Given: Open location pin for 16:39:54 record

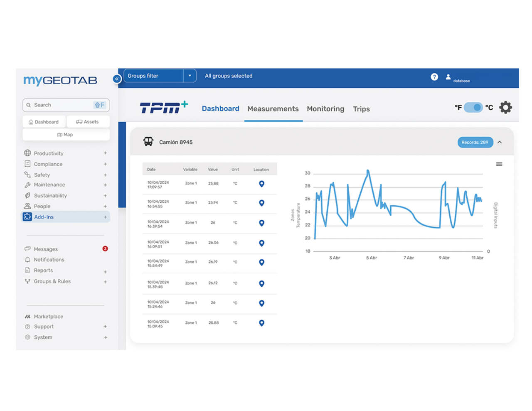Looking at the screenshot, I should [261, 223].
